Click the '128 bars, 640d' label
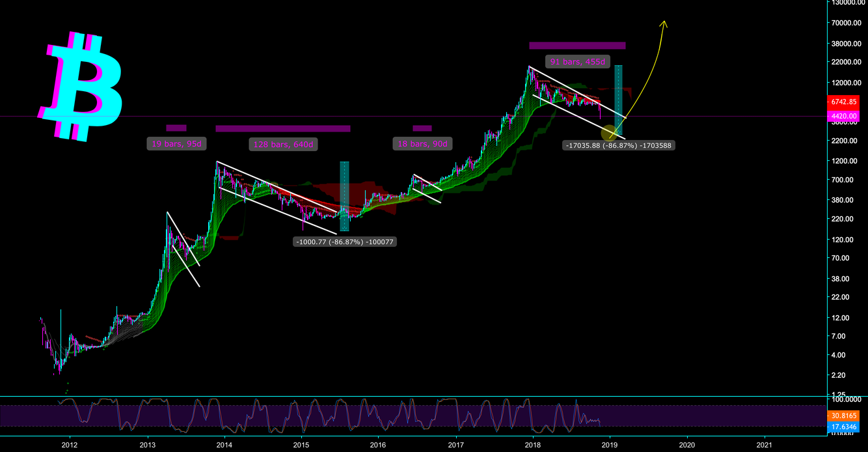 283,143
